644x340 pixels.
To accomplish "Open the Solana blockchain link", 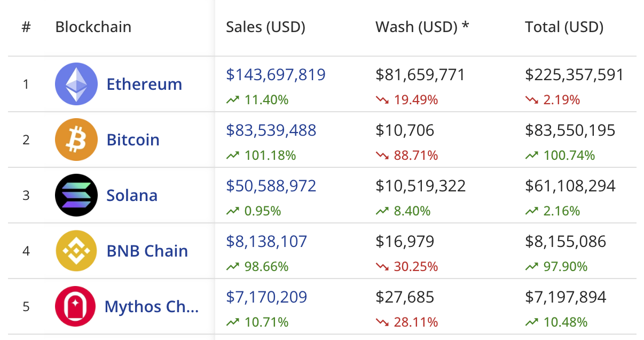I will coord(132,195).
